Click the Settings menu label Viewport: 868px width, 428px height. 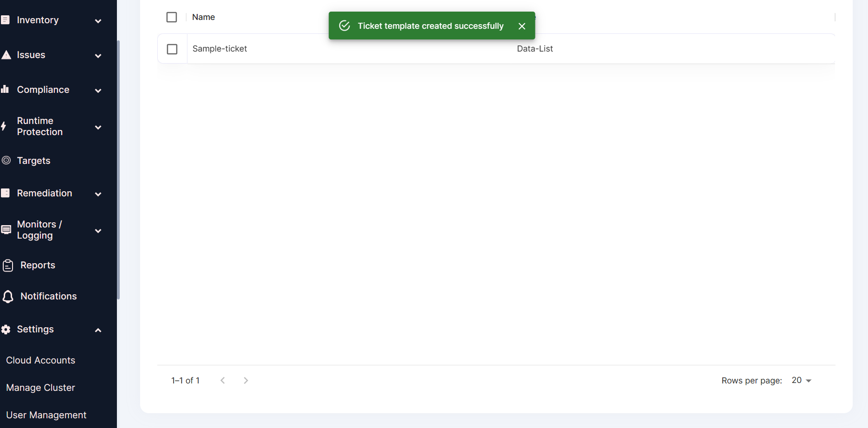(x=35, y=329)
